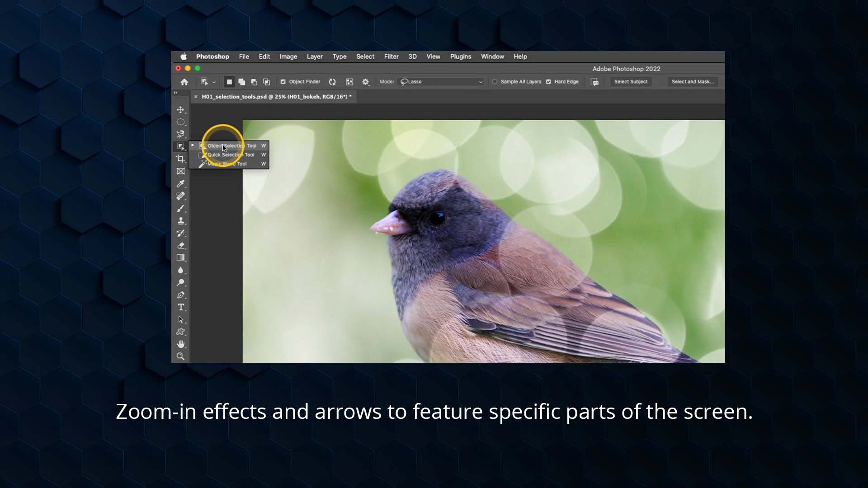Open the Select menu
This screenshot has height=488, width=868.
(365, 56)
